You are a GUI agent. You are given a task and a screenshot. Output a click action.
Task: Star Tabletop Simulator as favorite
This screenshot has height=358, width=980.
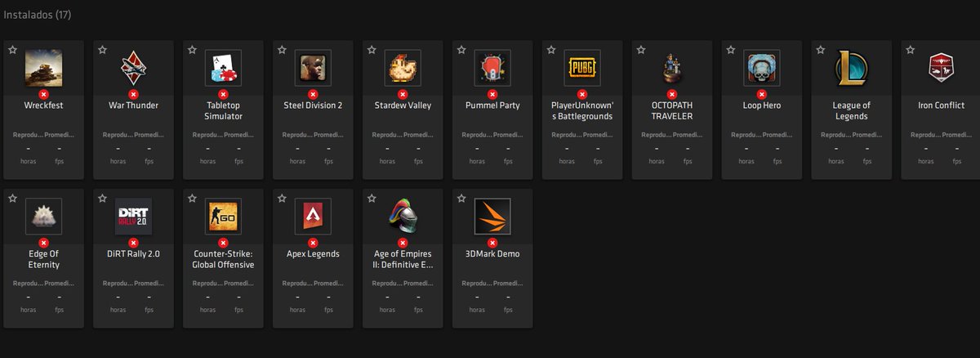click(192, 50)
